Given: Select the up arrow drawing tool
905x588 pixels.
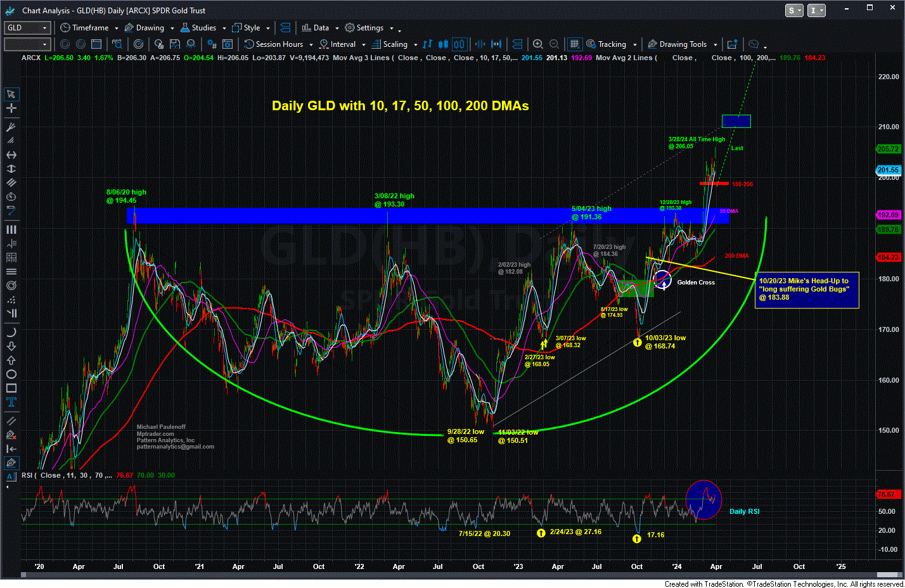Looking at the screenshot, I should click(x=11, y=360).
